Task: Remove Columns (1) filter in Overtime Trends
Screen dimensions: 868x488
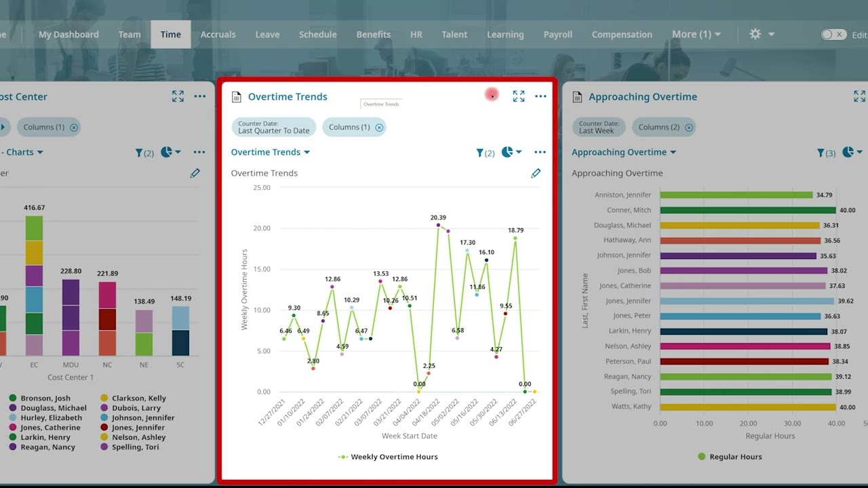Action: point(379,127)
